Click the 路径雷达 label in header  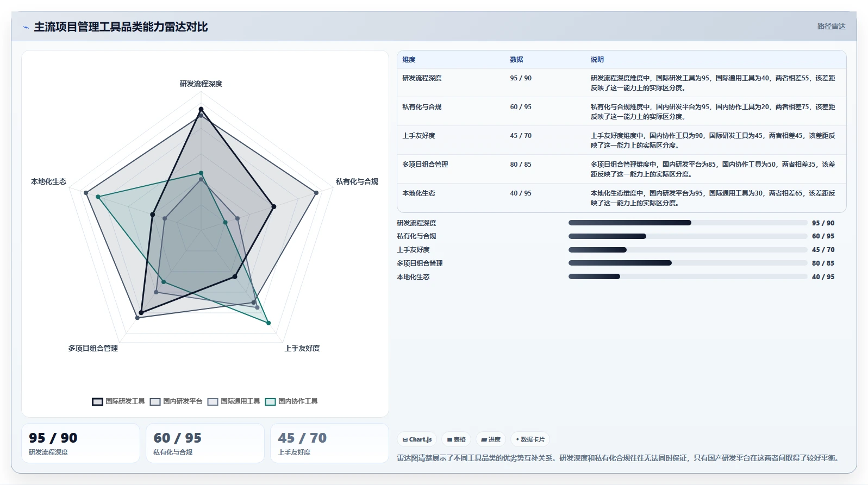pos(831,26)
